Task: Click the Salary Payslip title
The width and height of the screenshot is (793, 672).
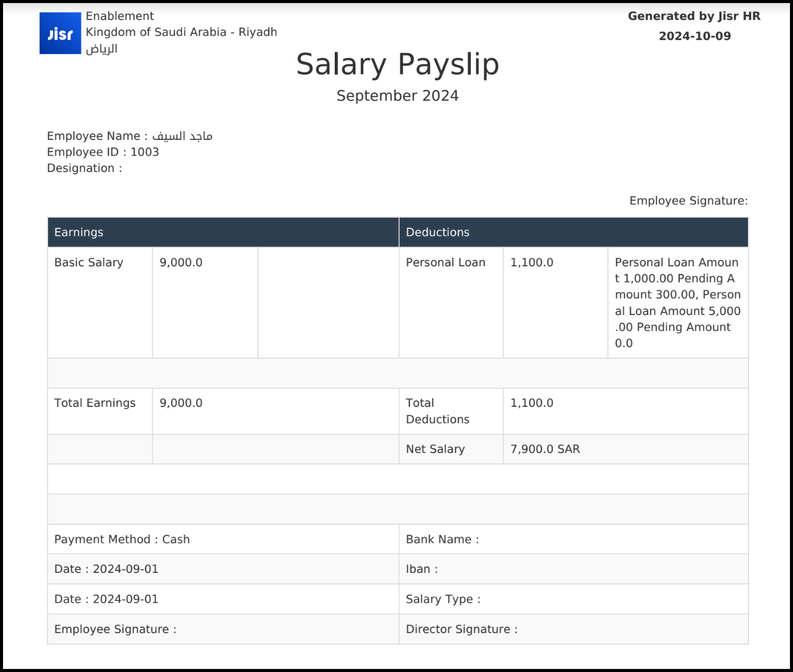Action: [397, 64]
